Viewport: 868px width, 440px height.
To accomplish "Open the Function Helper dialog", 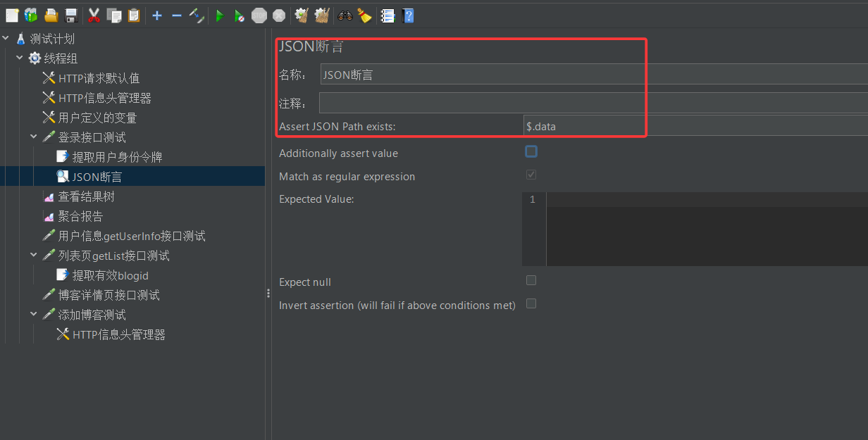I will pos(387,15).
